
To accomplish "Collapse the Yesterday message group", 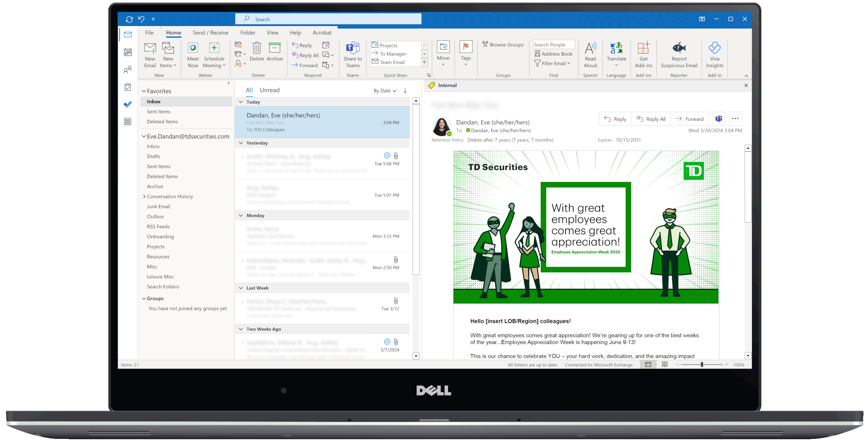I will tap(241, 143).
